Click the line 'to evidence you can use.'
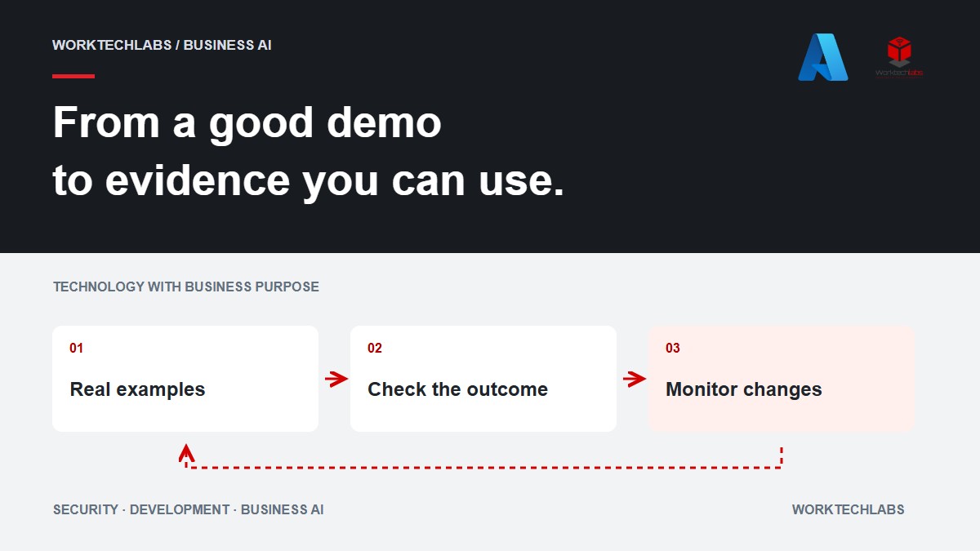 309,180
